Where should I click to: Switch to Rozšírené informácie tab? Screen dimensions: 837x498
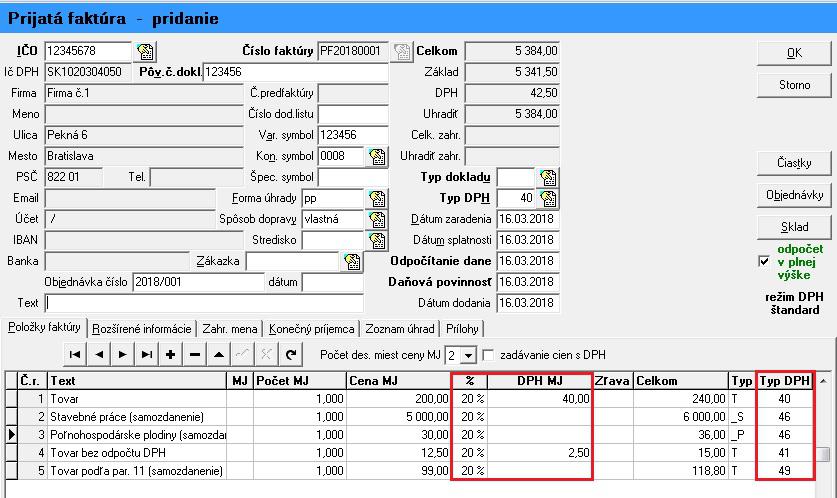(x=142, y=328)
